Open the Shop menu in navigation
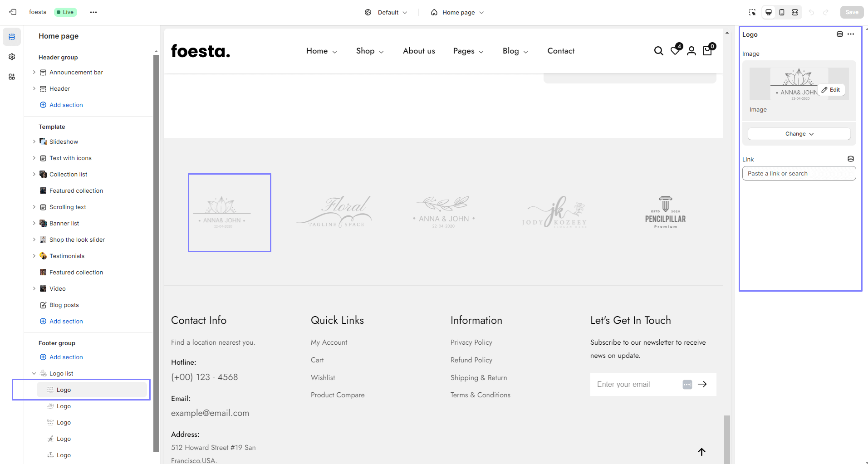Screen dimensions: 868x464 pyautogui.click(x=369, y=51)
